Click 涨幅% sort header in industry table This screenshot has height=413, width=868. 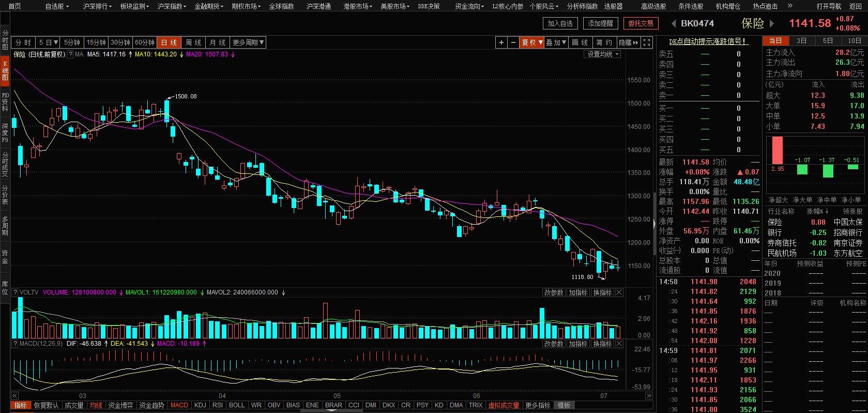pos(817,211)
